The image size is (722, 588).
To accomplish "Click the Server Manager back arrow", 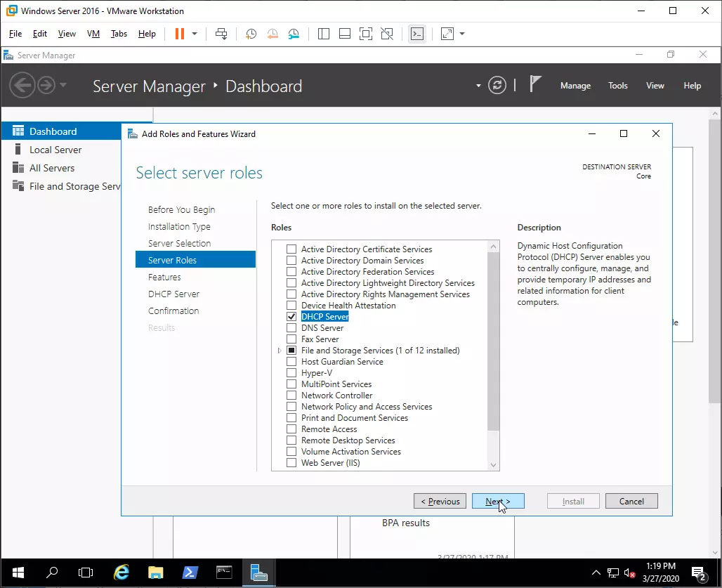I will tap(22, 85).
